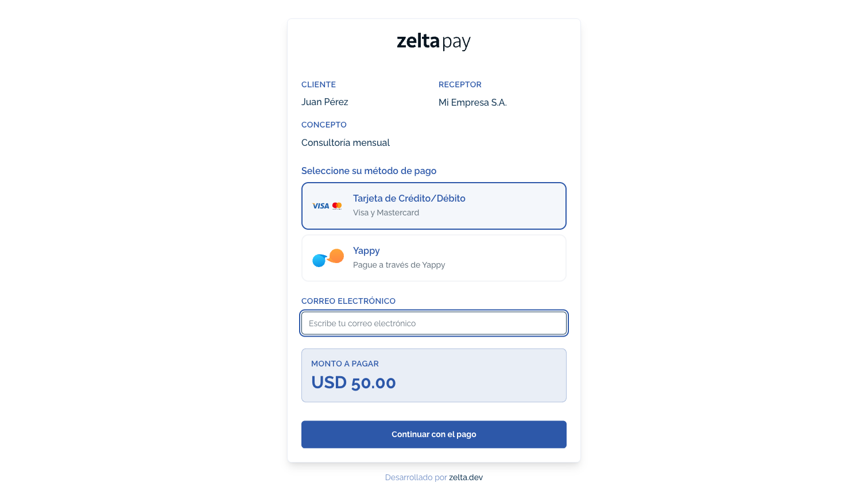
Task: Click the Mastercard logo icon
Action: pos(337,206)
